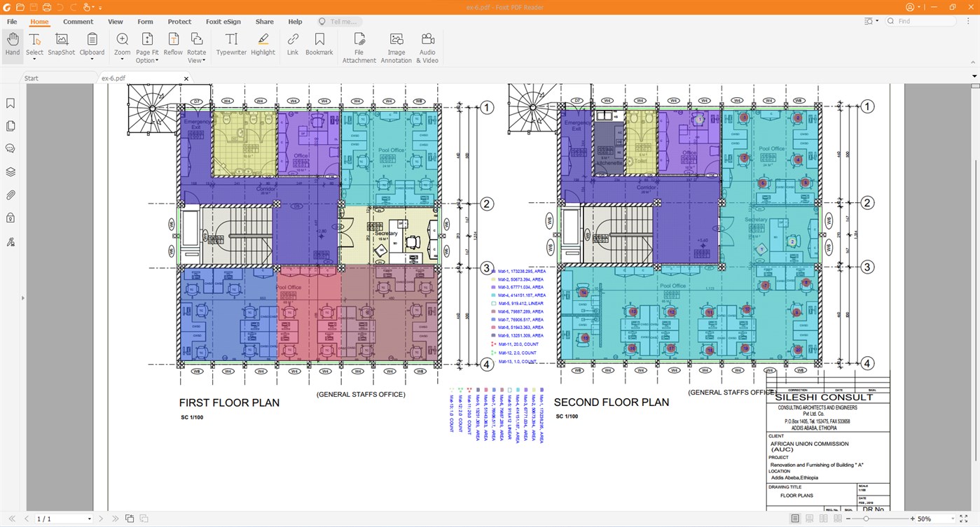The width and height of the screenshot is (980, 527).
Task: Click the zoom in plus button
Action: [x=912, y=519]
